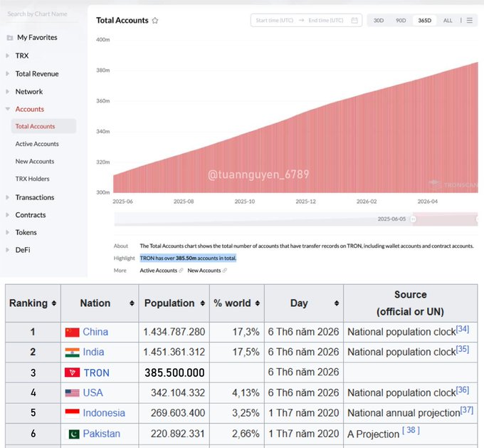The height and width of the screenshot is (448, 484).
Task: Click the left handle of chart range slider
Action: pos(413,219)
